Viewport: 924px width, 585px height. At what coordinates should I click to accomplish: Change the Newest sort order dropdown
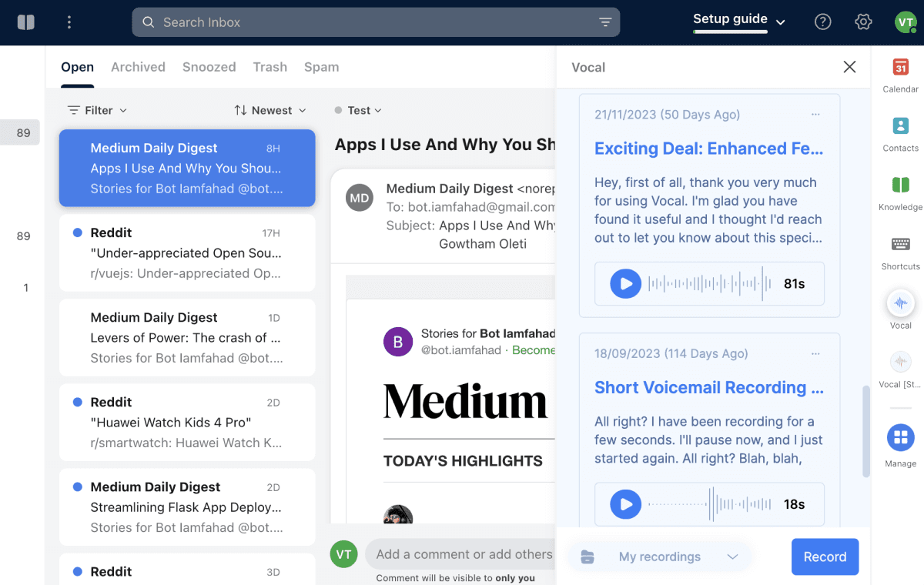270,110
